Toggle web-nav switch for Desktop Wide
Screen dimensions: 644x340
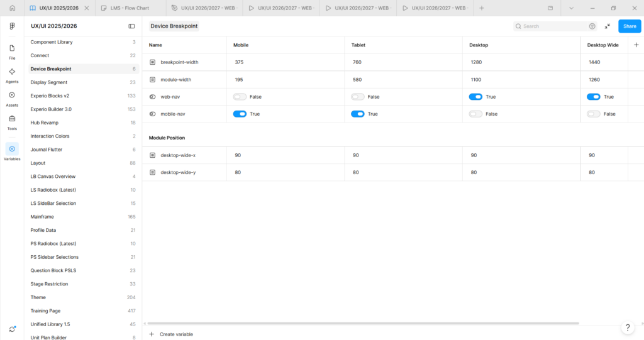pos(594,97)
